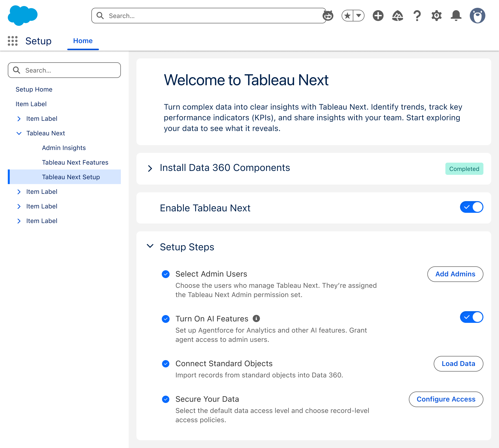Click the Load Data button
This screenshot has width=499, height=448.
[458, 364]
